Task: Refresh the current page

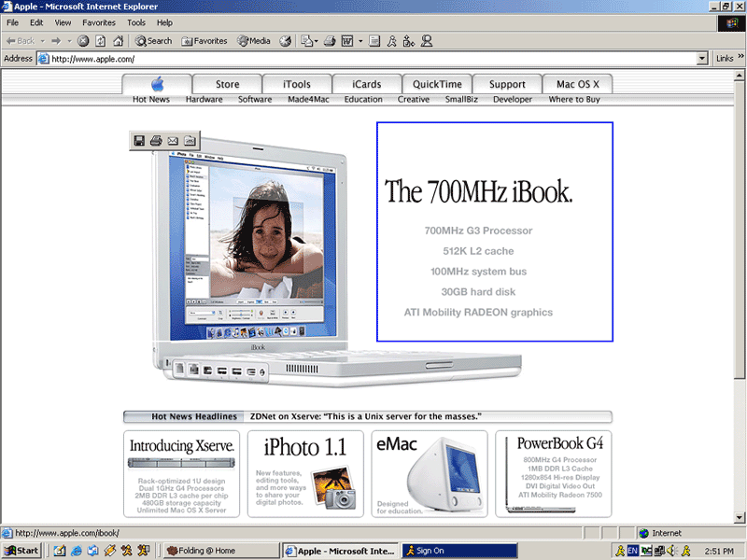Action: pyautogui.click(x=101, y=41)
